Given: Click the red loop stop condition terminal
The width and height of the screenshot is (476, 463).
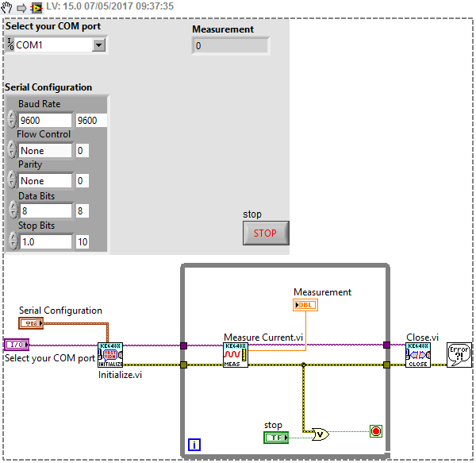Looking at the screenshot, I should [x=376, y=431].
